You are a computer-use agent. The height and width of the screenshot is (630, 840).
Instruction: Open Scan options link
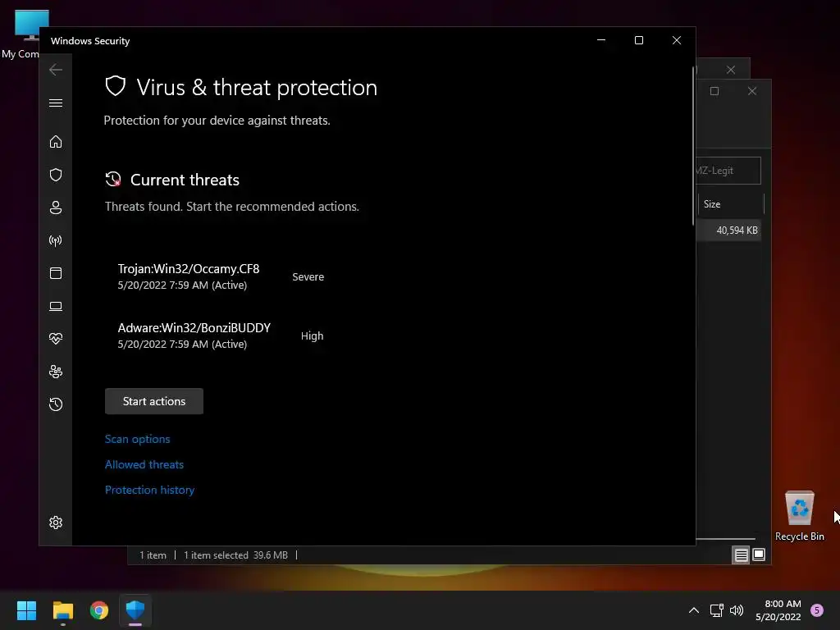pyautogui.click(x=137, y=440)
